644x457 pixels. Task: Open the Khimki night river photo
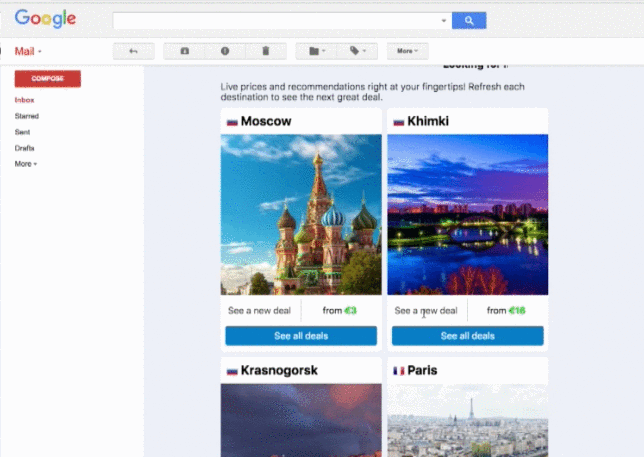467,215
